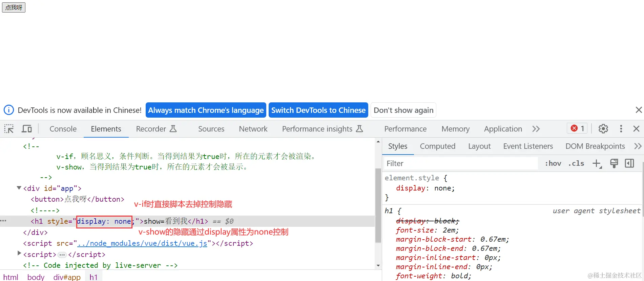Viewport: 644px width, 281px height.
Task: Click the body breadcrumb
Action: [36, 277]
